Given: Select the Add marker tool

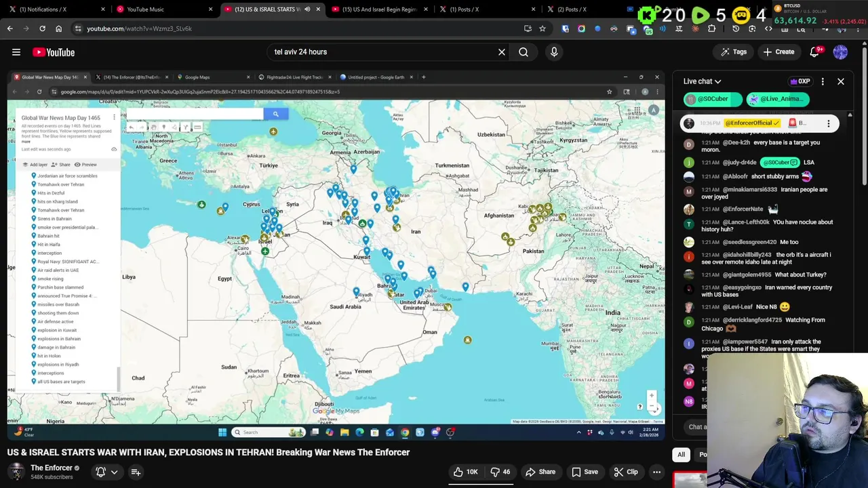Looking at the screenshot, I should [163, 127].
